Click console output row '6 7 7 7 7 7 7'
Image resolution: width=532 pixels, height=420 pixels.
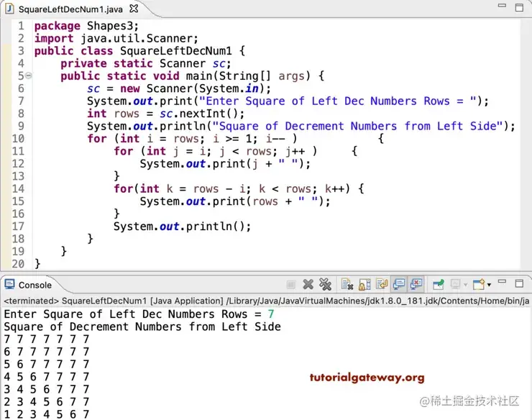click(x=47, y=352)
